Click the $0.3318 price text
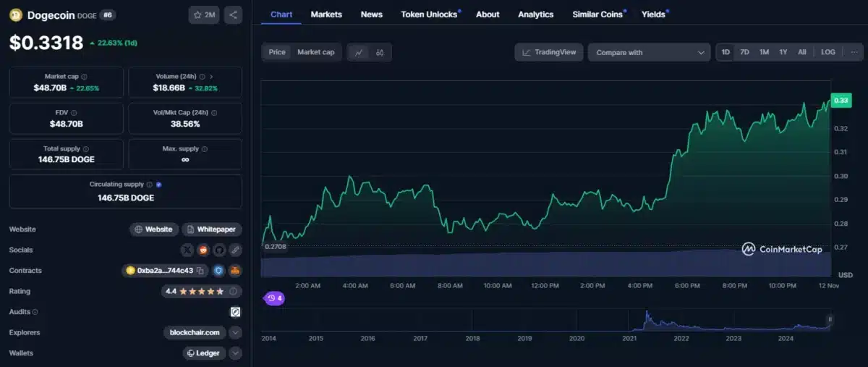The height and width of the screenshot is (367, 868). click(x=46, y=43)
